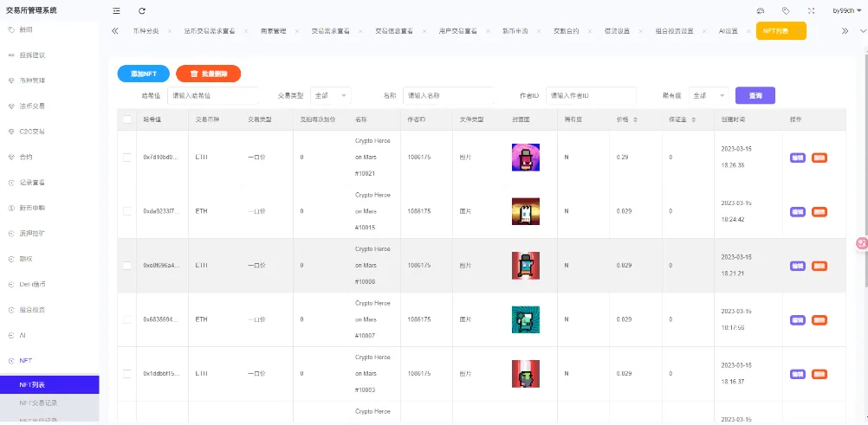
Task: Close the 币种分类 tab
Action: pos(169,31)
